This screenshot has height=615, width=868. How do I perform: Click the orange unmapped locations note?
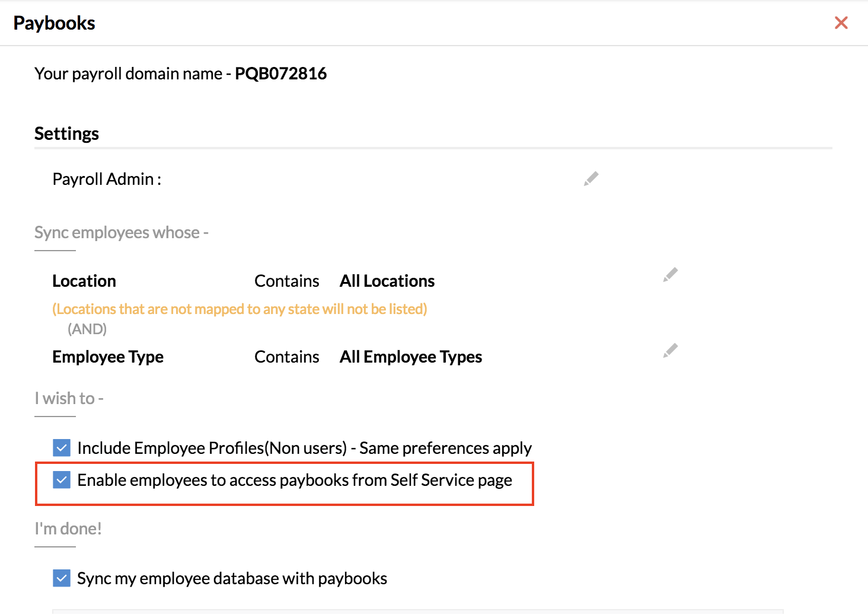(240, 309)
